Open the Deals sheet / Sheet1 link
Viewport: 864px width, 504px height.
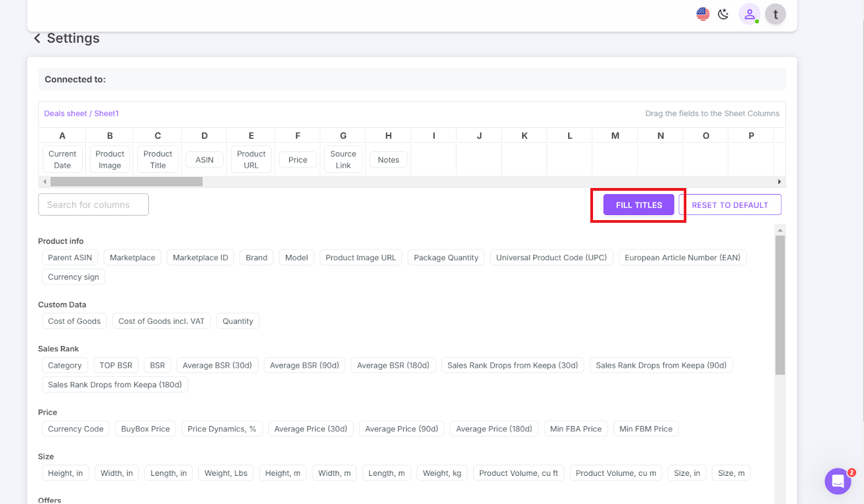tap(81, 113)
